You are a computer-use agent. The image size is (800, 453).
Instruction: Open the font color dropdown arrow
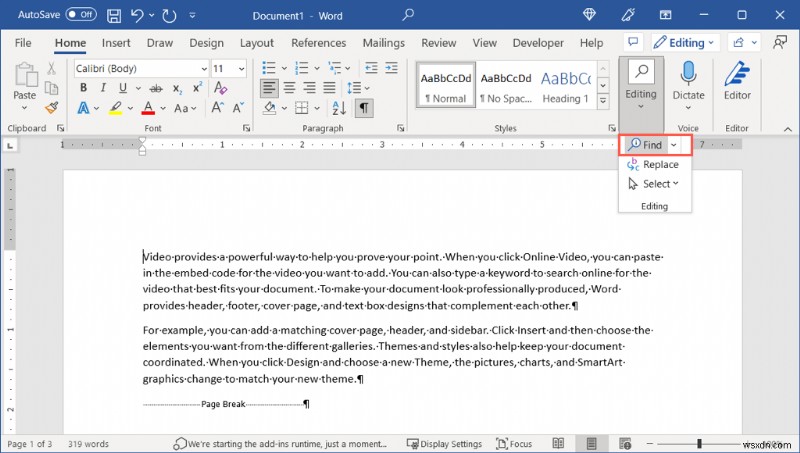coord(163,108)
